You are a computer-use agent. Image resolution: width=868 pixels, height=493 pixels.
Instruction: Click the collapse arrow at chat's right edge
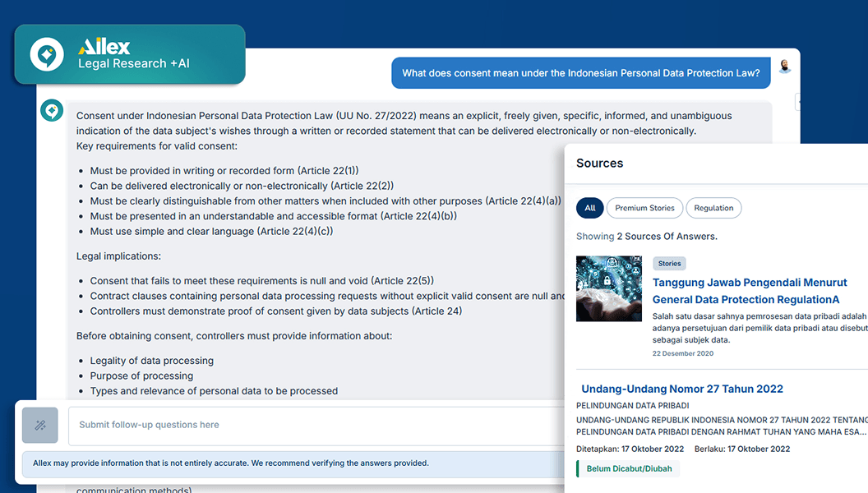pos(798,102)
